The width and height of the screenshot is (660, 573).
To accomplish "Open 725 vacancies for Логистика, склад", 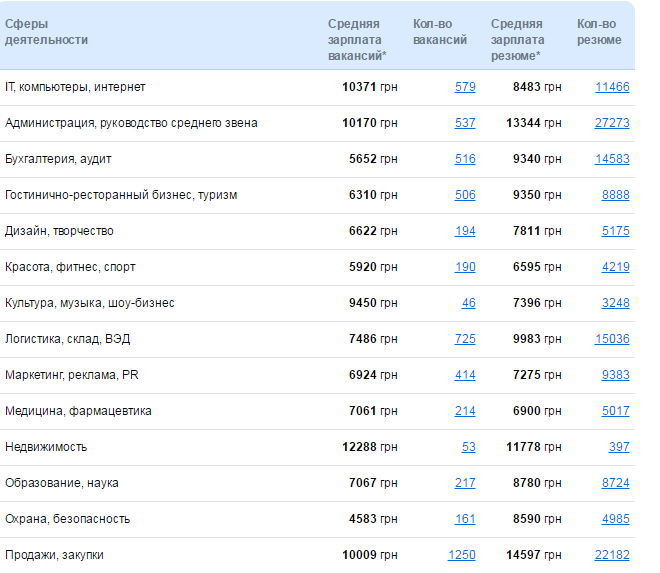I will pyautogui.click(x=465, y=339).
